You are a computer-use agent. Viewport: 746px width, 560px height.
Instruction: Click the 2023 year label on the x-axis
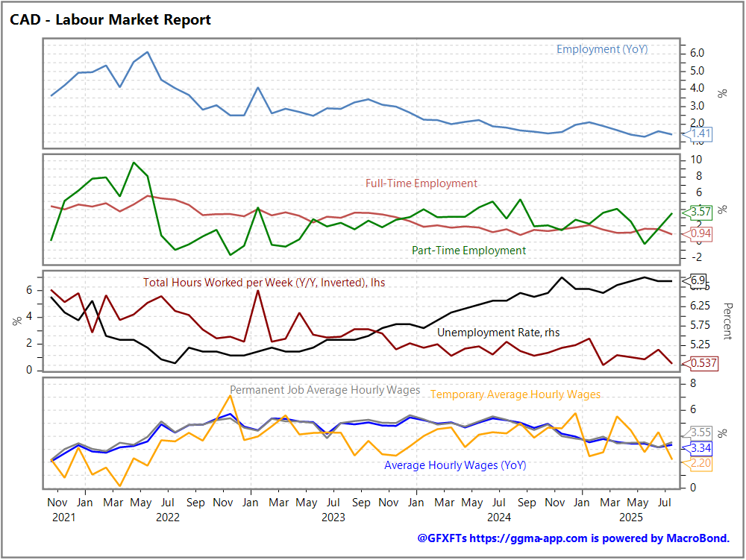[333, 517]
